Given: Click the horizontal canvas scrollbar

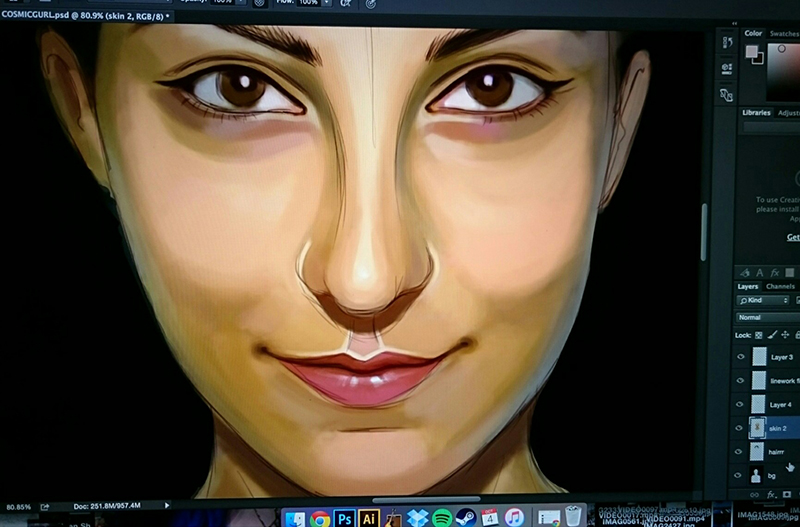Looking at the screenshot, I should 426,500.
